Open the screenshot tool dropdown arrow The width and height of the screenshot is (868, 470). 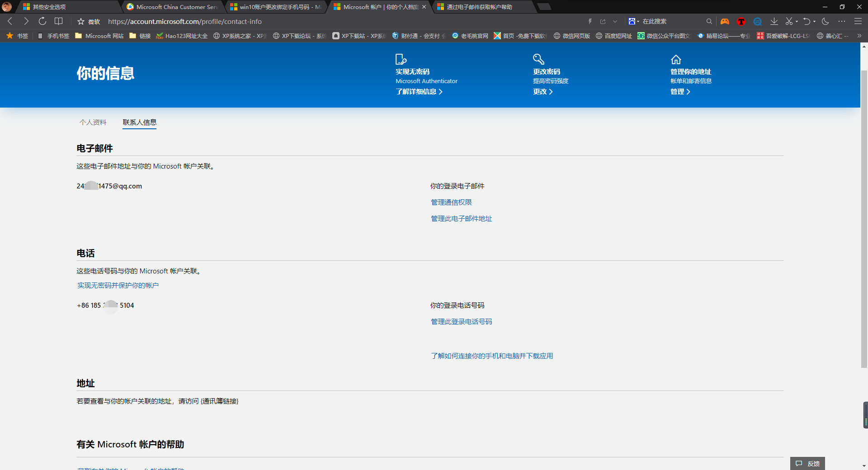[x=797, y=21]
